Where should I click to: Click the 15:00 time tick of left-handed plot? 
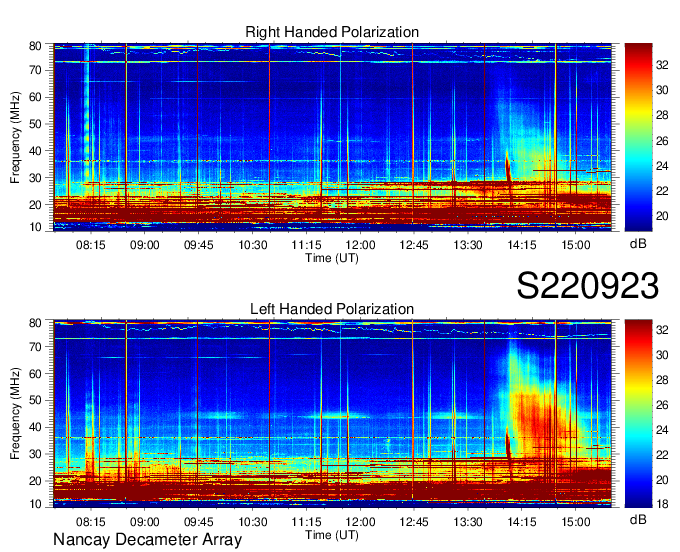[576, 521]
